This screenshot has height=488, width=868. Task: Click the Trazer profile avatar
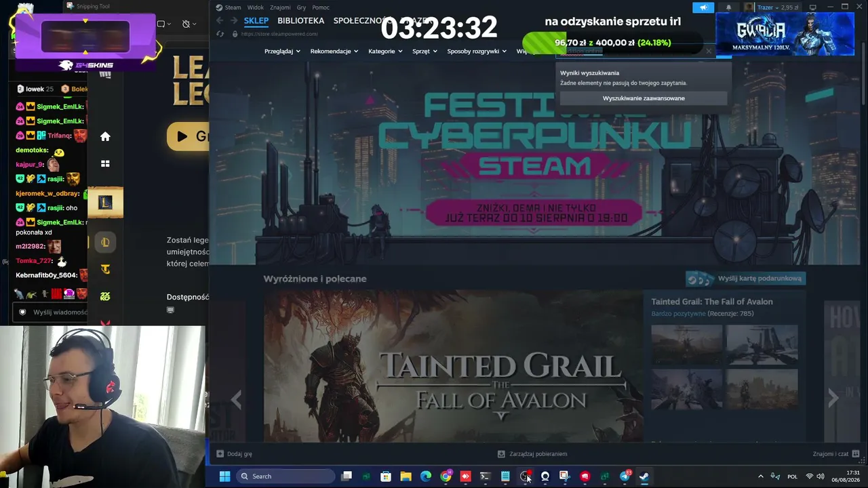point(749,7)
